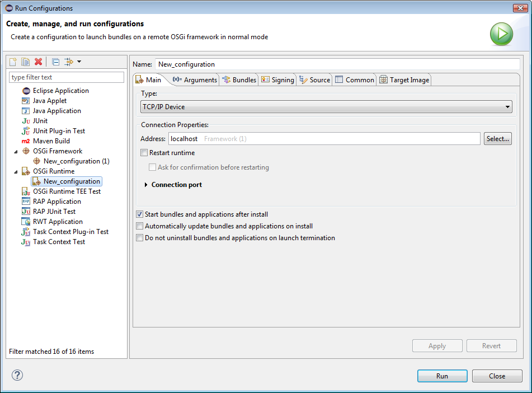Click the Collapse All toolbar icon
Image resolution: width=532 pixels, height=393 pixels.
click(x=55, y=62)
